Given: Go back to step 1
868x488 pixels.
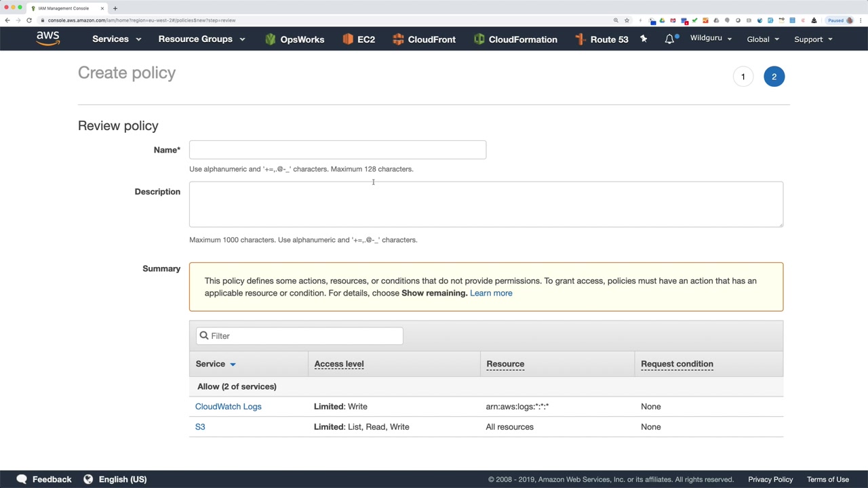Looking at the screenshot, I should click(743, 77).
